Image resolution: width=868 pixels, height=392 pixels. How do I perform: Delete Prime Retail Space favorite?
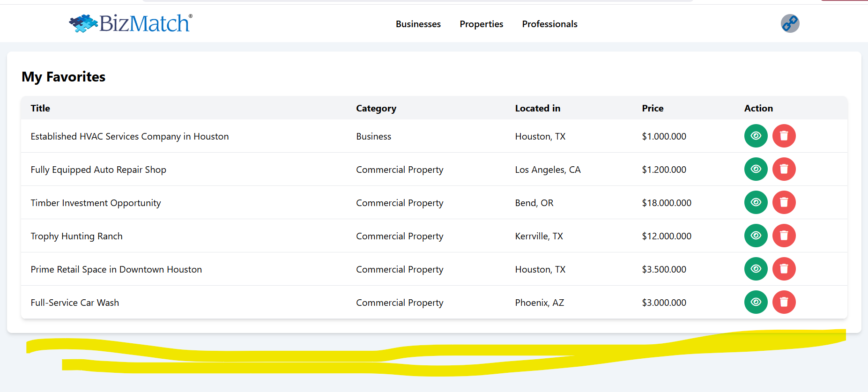[784, 269]
